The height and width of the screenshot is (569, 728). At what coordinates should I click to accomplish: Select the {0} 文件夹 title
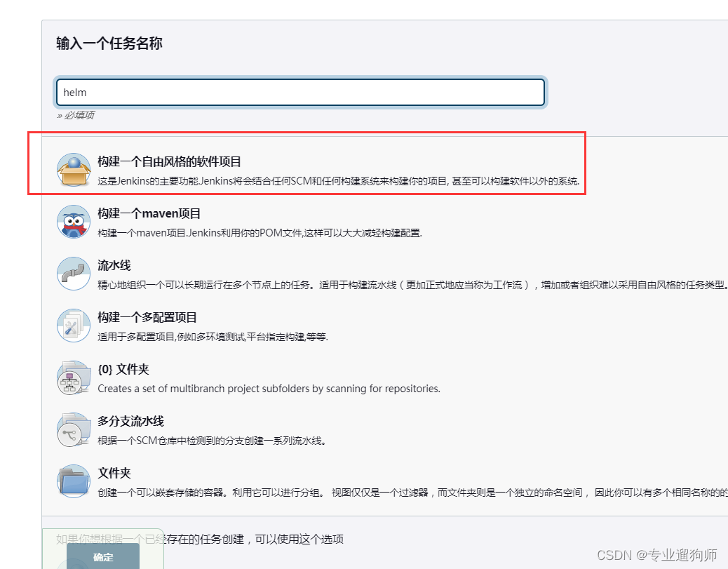[x=123, y=370]
